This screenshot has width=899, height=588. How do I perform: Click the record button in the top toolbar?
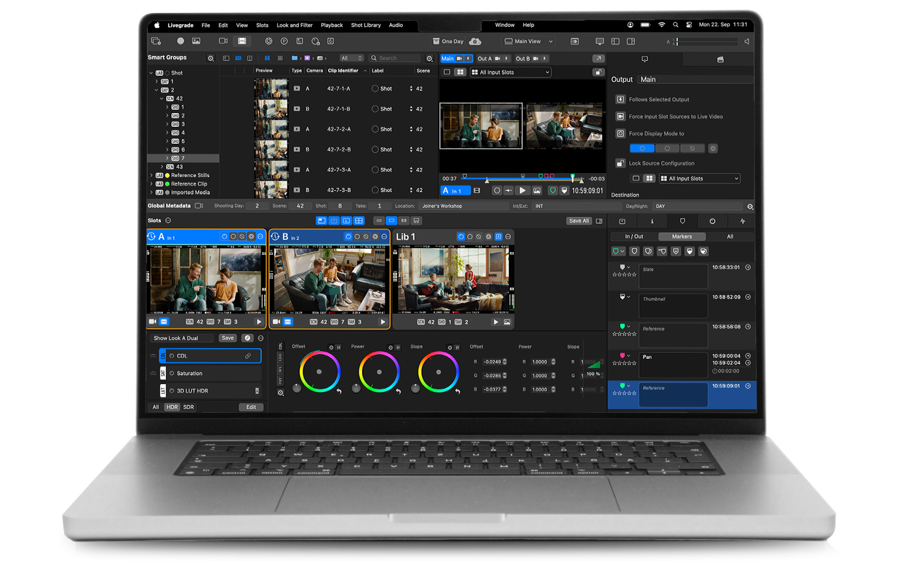point(180,41)
